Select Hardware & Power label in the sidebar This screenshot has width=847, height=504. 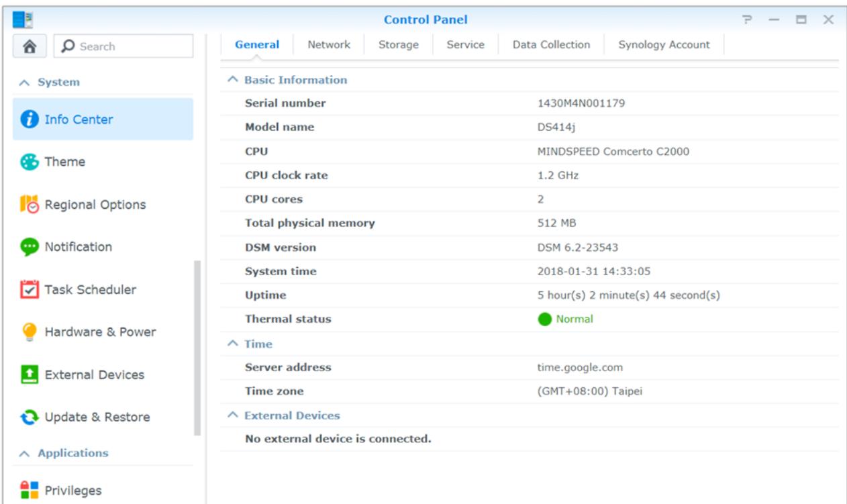click(x=100, y=332)
